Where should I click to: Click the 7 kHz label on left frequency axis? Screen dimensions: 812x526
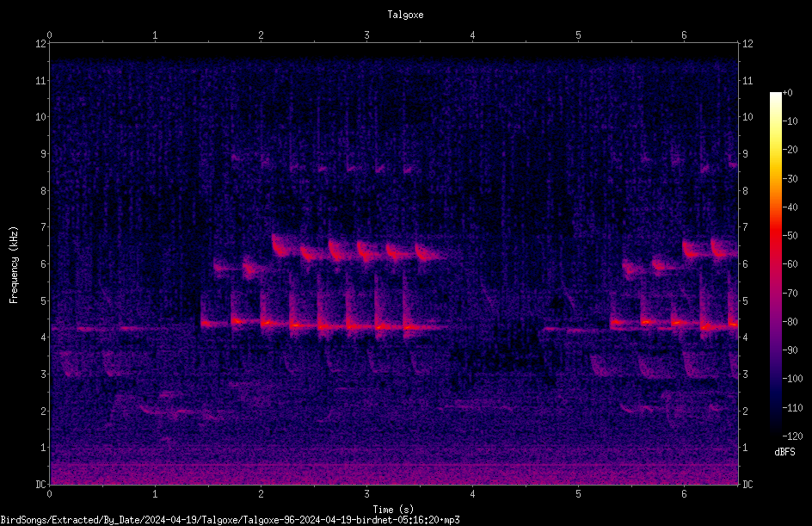(x=43, y=227)
